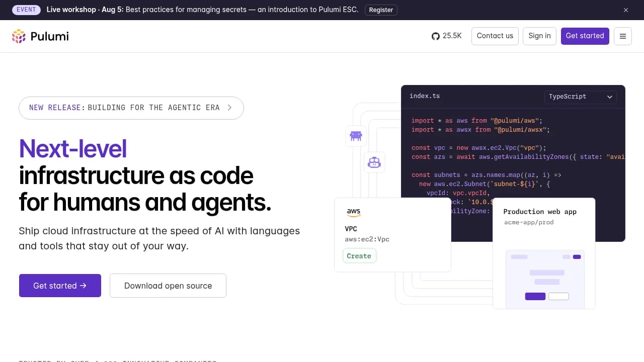
Task: Click the Live workshop banner text
Action: pyautogui.click(x=202, y=10)
